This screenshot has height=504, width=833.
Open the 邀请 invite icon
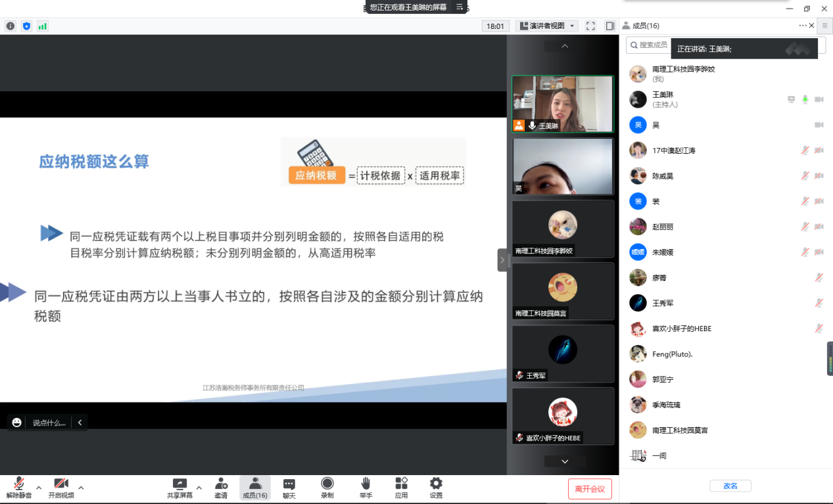coord(221,484)
